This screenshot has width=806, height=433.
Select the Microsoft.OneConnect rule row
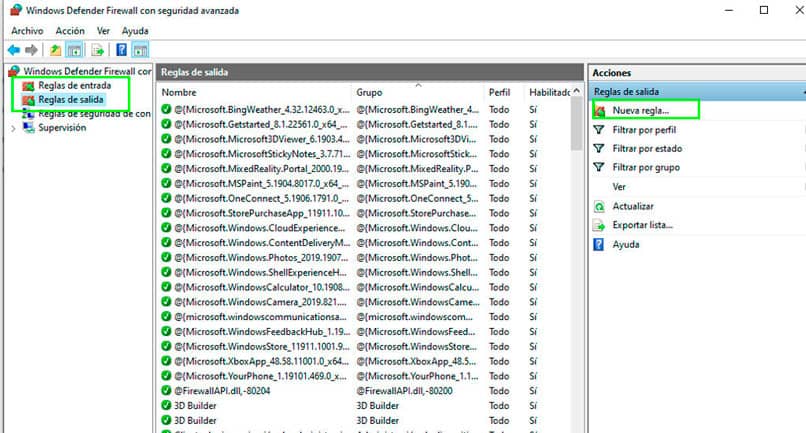click(365, 198)
